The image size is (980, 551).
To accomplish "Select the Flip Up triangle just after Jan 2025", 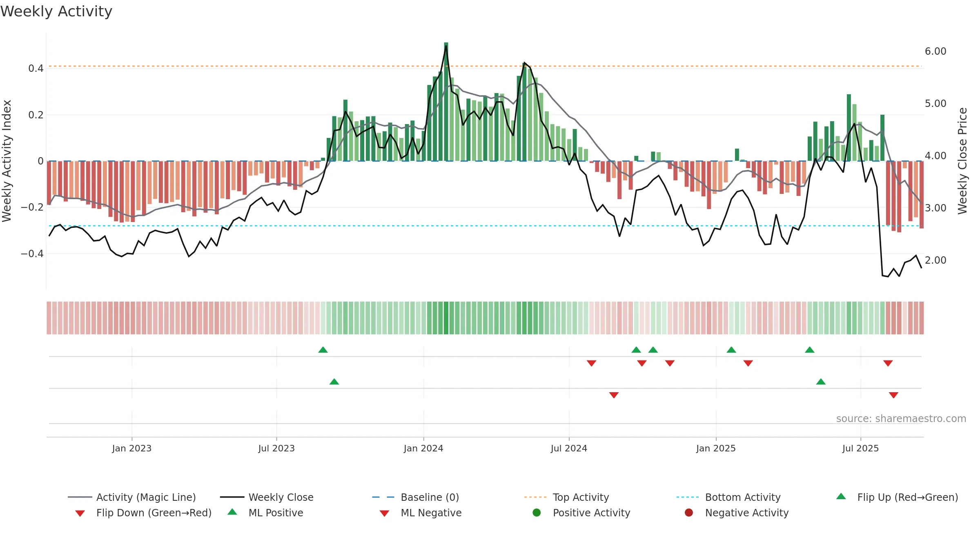I will click(x=731, y=350).
